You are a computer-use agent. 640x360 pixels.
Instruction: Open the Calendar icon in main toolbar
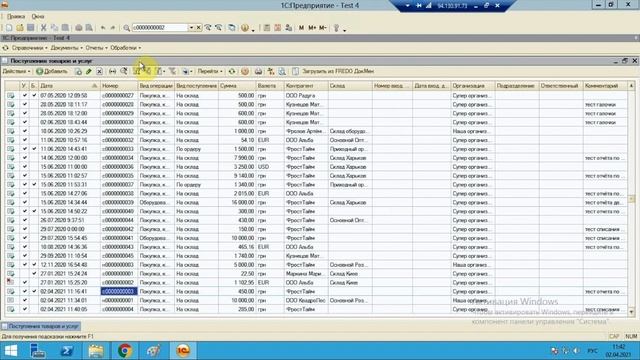click(x=278, y=28)
